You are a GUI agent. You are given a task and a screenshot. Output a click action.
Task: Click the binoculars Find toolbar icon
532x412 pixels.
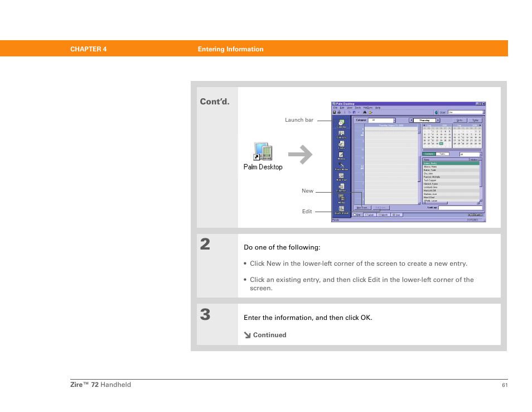pos(365,112)
